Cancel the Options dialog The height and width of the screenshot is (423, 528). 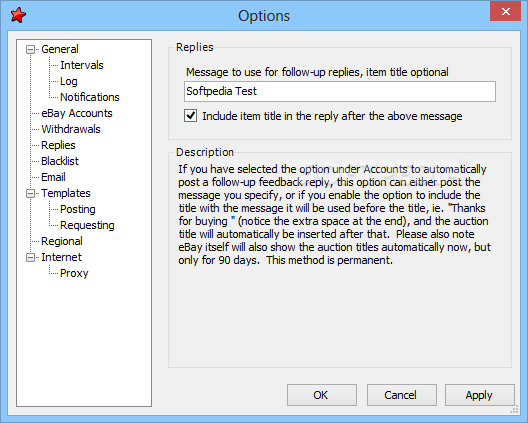[401, 395]
